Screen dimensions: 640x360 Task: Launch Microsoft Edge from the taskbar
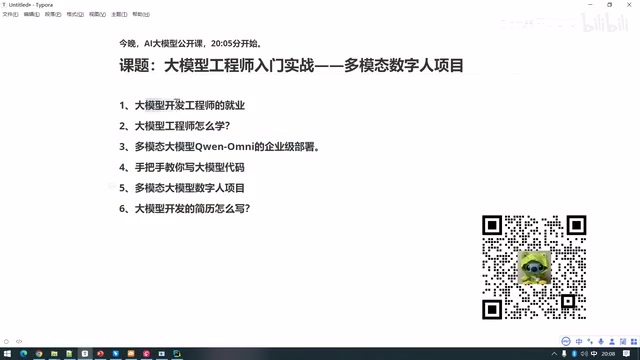click(24, 353)
